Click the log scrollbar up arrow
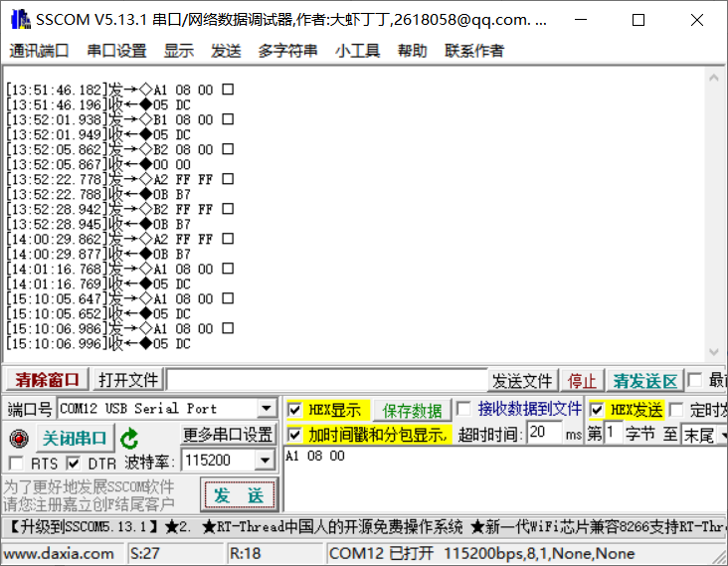 tap(714, 78)
